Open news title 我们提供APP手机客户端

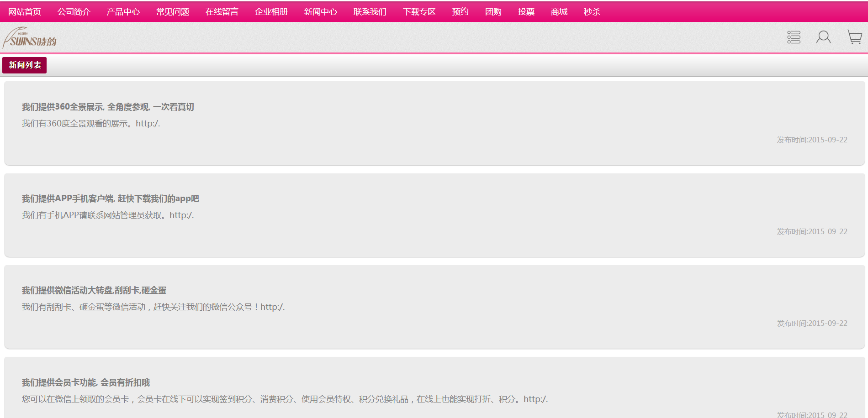111,199
